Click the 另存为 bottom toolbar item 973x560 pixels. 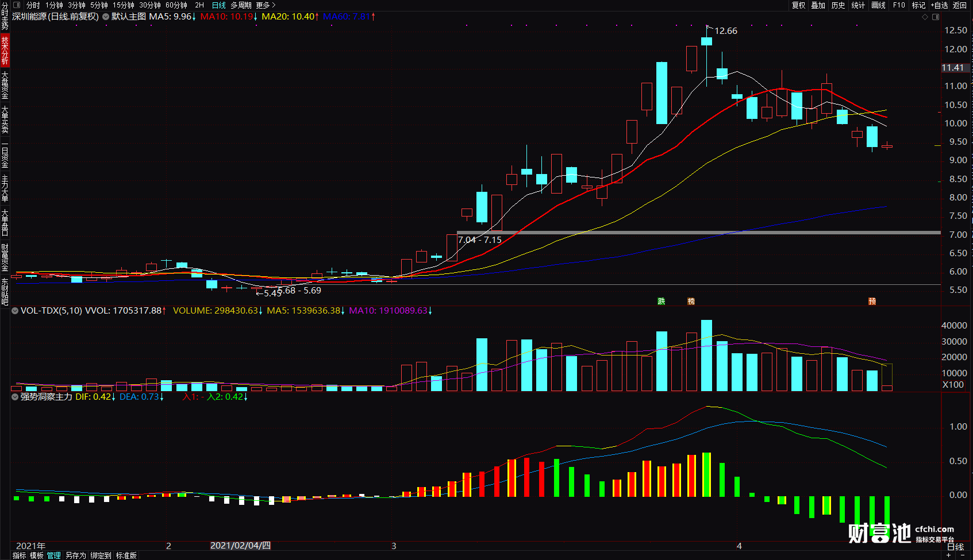click(75, 555)
